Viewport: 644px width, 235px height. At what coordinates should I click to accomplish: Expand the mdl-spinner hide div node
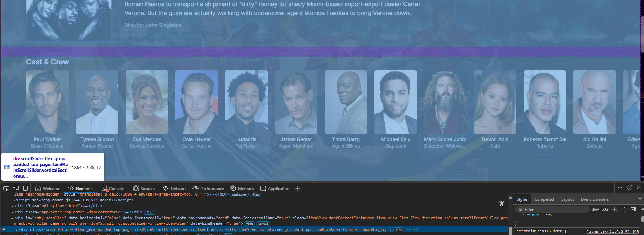tap(12, 206)
